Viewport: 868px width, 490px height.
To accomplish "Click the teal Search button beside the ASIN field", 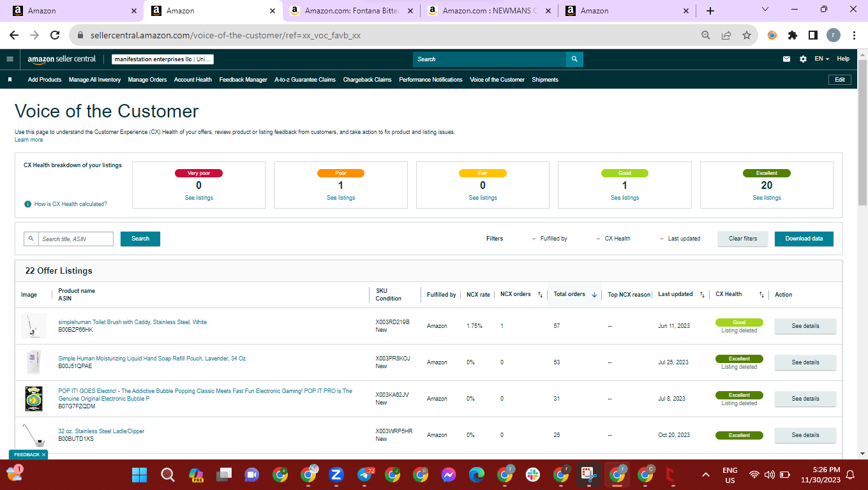I will click(x=140, y=239).
